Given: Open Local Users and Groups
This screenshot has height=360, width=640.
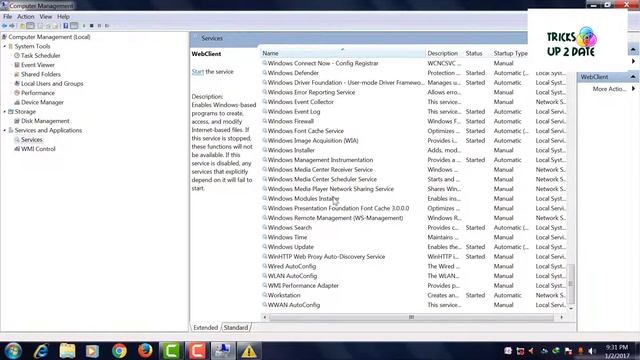Looking at the screenshot, I should 52,84.
